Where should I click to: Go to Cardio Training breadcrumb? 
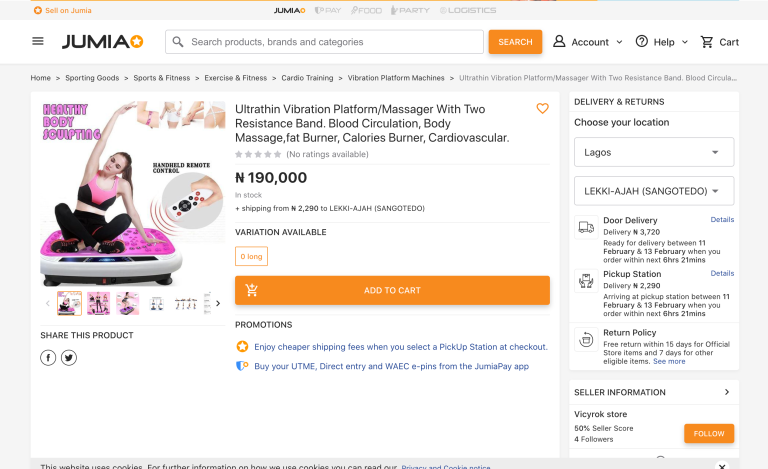click(x=307, y=78)
